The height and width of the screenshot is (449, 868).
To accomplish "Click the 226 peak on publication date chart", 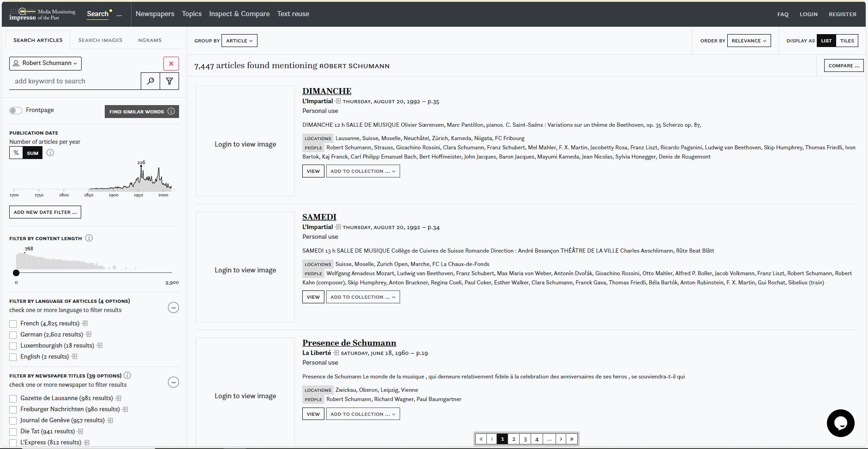I will tap(141, 166).
